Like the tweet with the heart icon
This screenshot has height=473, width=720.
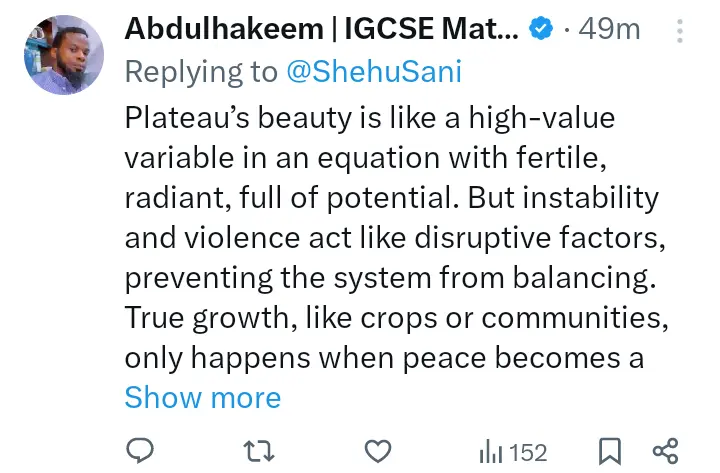[x=377, y=451]
